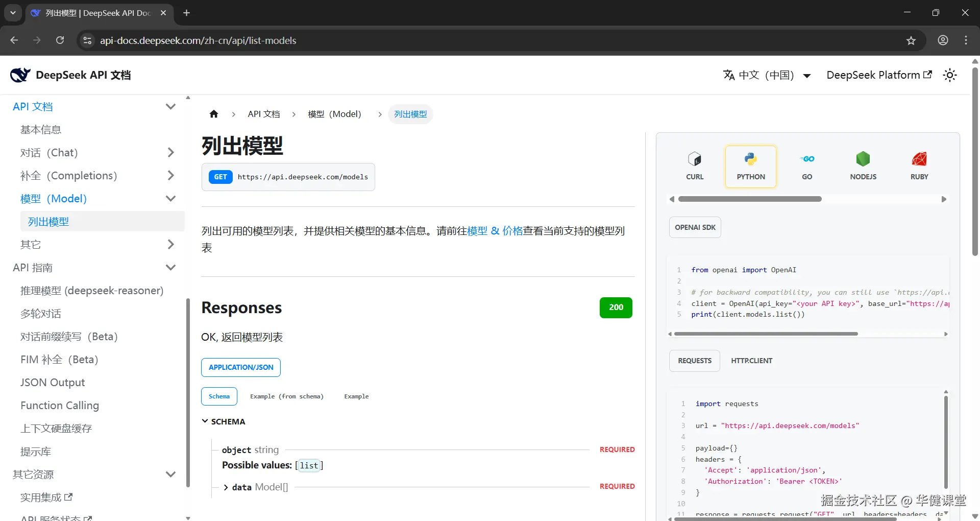This screenshot has width=980, height=521.
Task: Select the 200 response status tab
Action: pos(616,307)
